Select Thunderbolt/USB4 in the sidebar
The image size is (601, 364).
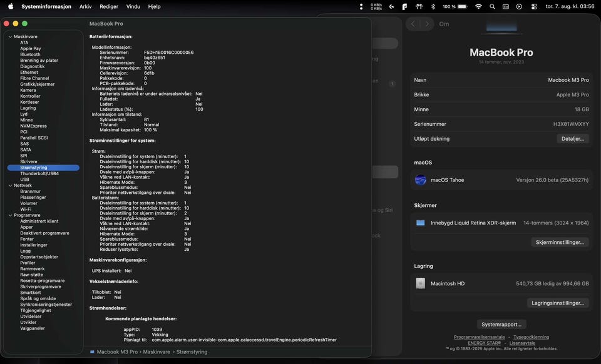(x=39, y=174)
